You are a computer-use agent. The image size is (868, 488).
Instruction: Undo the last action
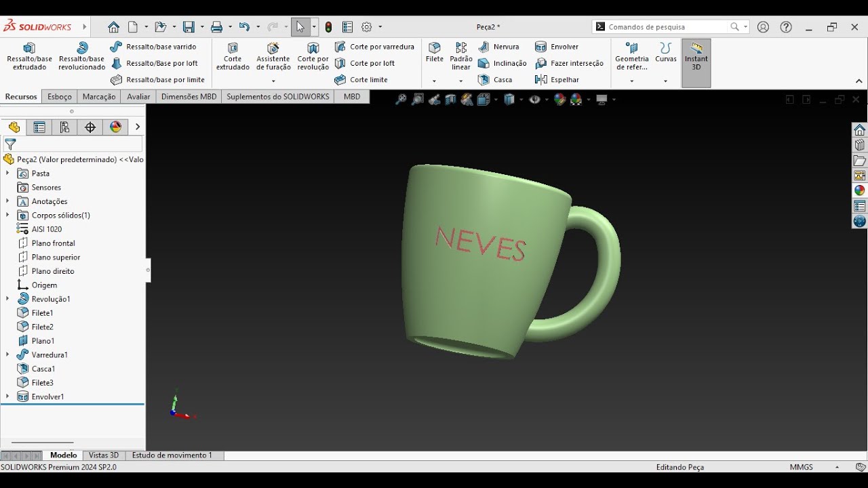click(x=244, y=27)
